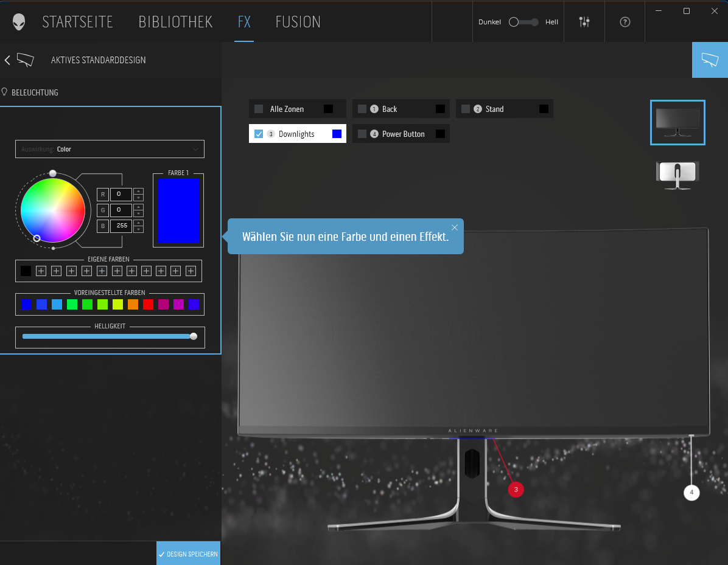Select the orange preset color

133,304
